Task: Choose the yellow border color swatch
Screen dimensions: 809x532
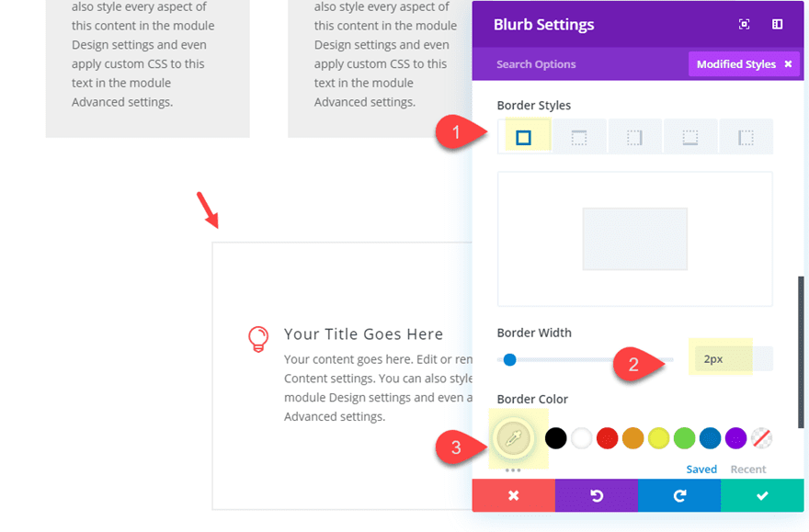Action: 659,438
